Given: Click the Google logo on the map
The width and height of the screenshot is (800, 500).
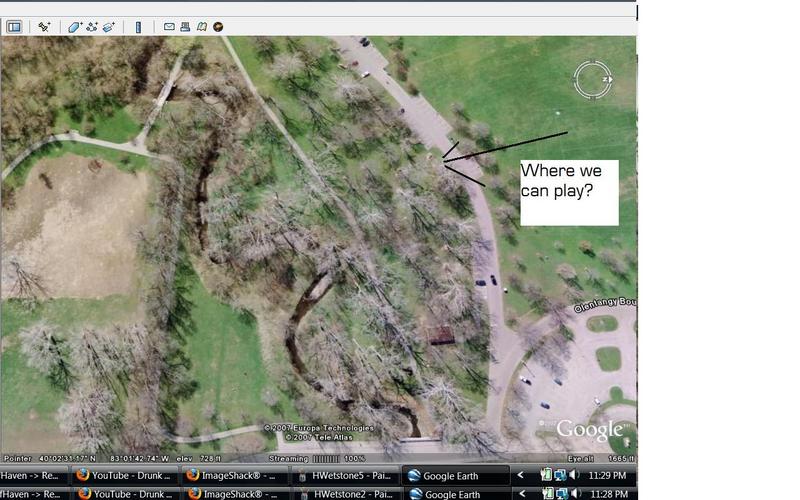Looking at the screenshot, I should point(589,431).
